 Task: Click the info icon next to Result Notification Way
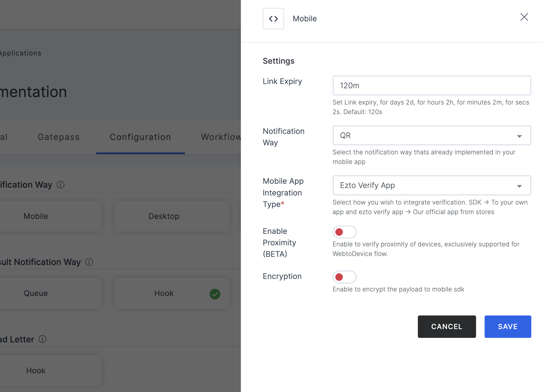[89, 262]
